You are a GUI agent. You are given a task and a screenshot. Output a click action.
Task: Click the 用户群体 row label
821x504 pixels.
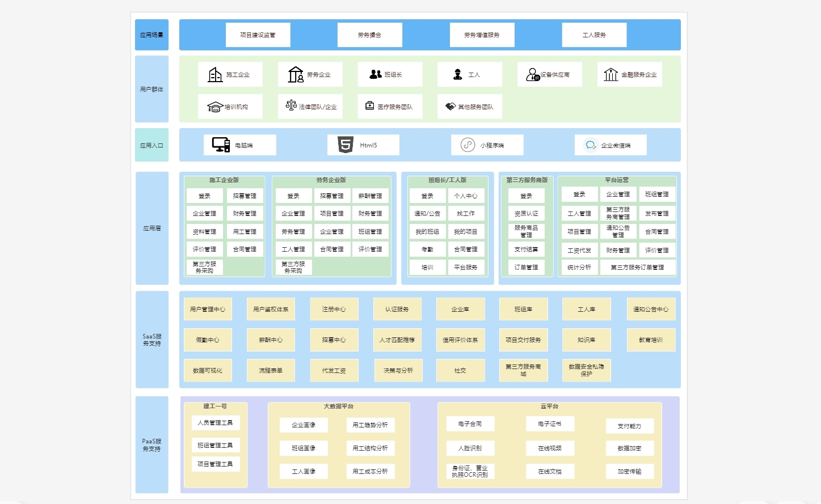152,89
